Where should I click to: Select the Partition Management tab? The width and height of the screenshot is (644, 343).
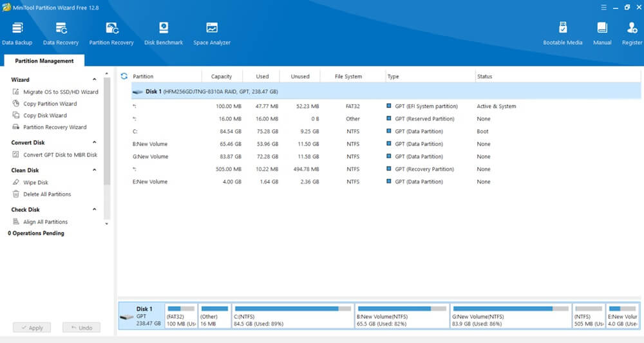pyautogui.click(x=44, y=60)
